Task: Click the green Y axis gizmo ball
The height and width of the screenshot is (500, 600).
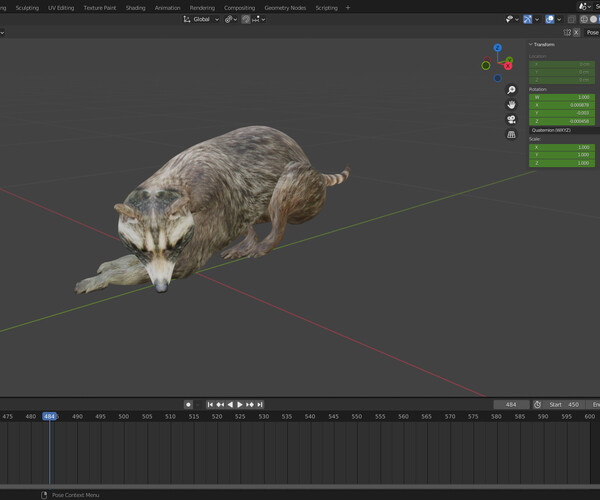Action: tap(510, 60)
